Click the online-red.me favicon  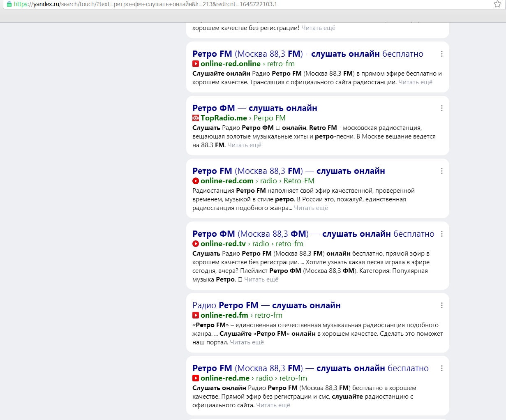point(196,378)
